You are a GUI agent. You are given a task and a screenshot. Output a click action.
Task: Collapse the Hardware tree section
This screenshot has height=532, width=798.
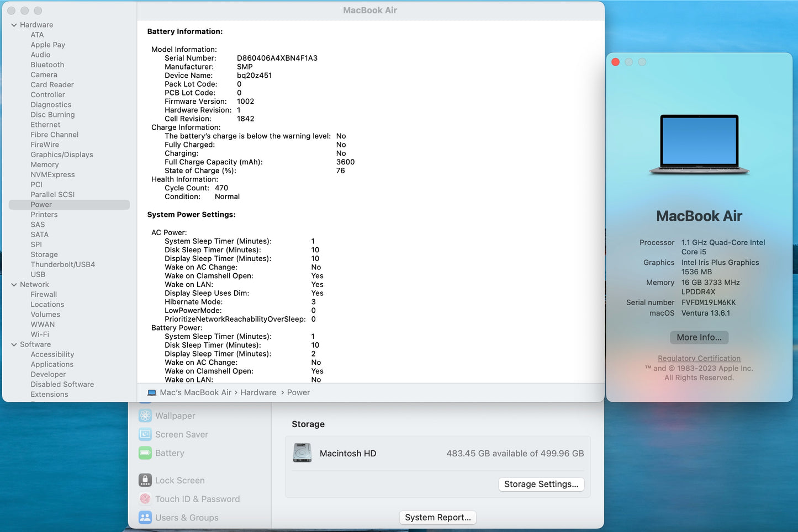pos(14,25)
